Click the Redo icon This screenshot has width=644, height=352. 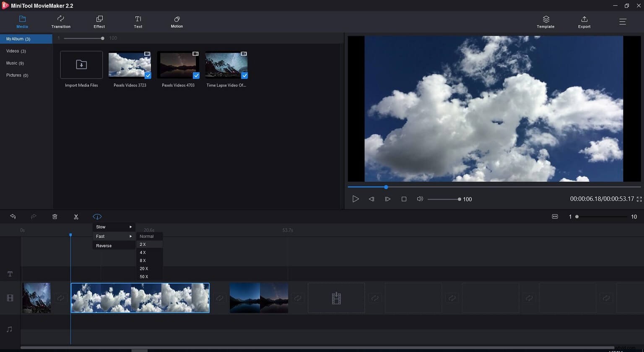click(x=34, y=216)
